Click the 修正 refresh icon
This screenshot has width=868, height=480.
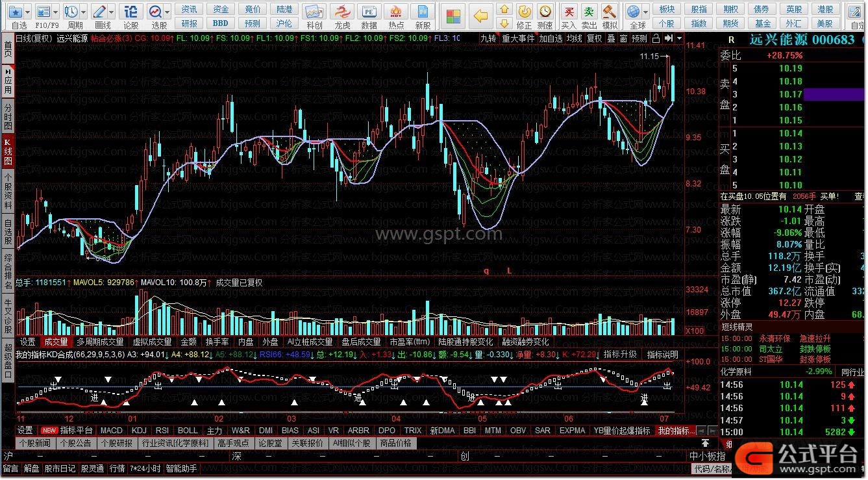click(524, 11)
